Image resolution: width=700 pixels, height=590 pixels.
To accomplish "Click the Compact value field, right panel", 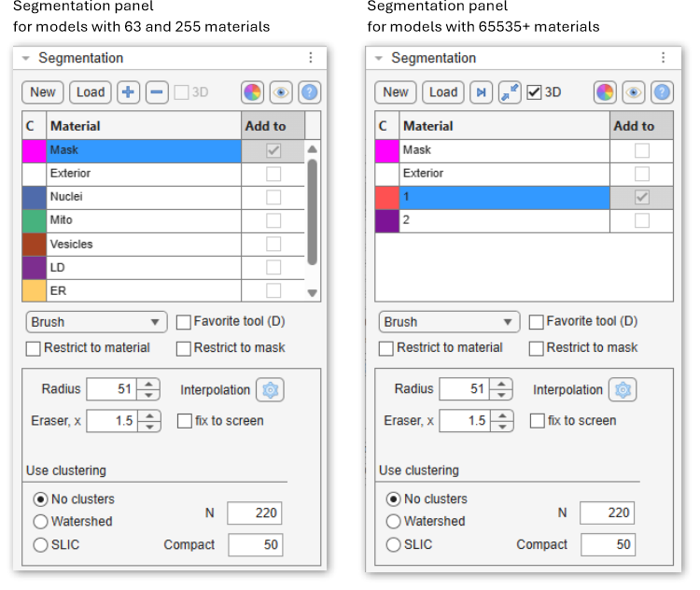I will pos(608,544).
